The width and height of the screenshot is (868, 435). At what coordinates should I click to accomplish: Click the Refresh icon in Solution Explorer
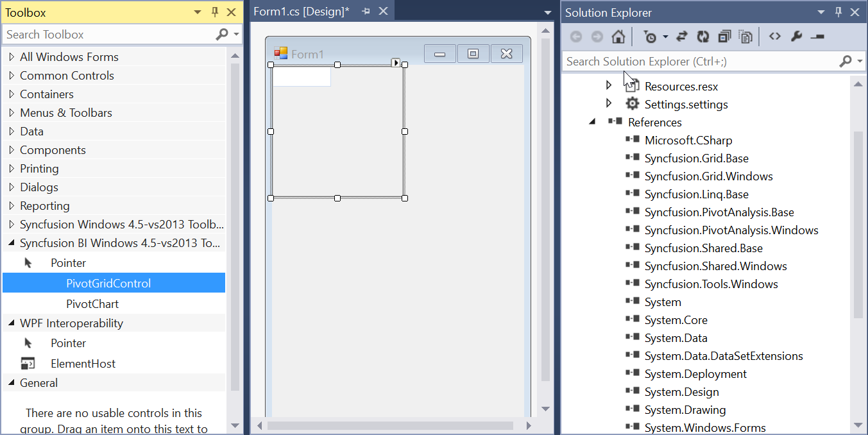[x=703, y=37]
